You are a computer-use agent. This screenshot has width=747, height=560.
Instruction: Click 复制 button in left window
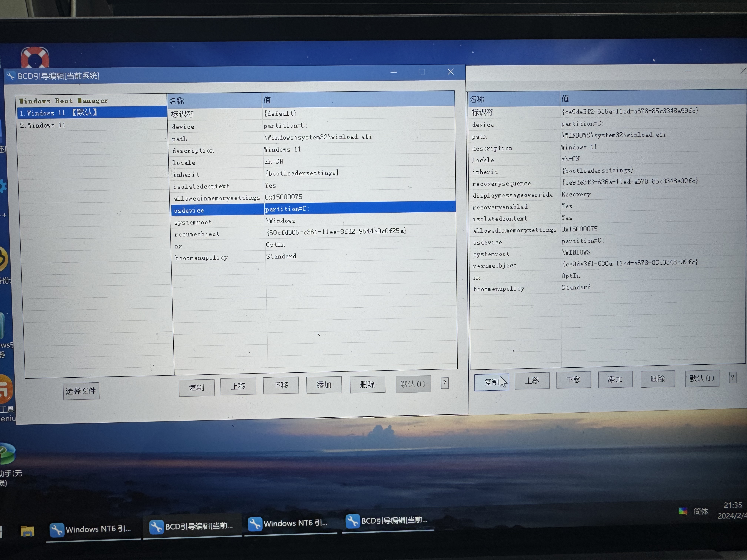coord(197,388)
